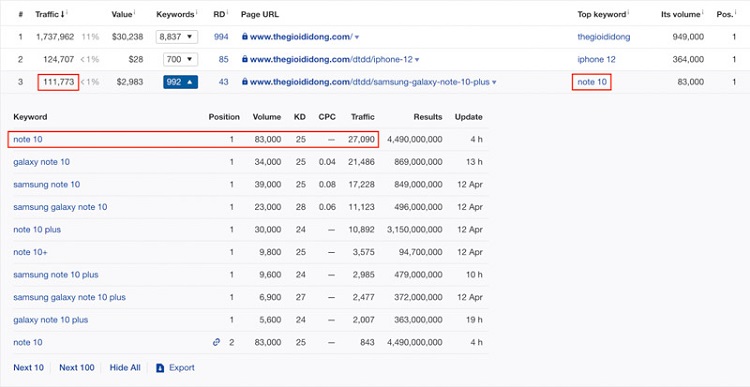Click the Its volume column header
The height and width of the screenshot is (387, 750).
(681, 14)
